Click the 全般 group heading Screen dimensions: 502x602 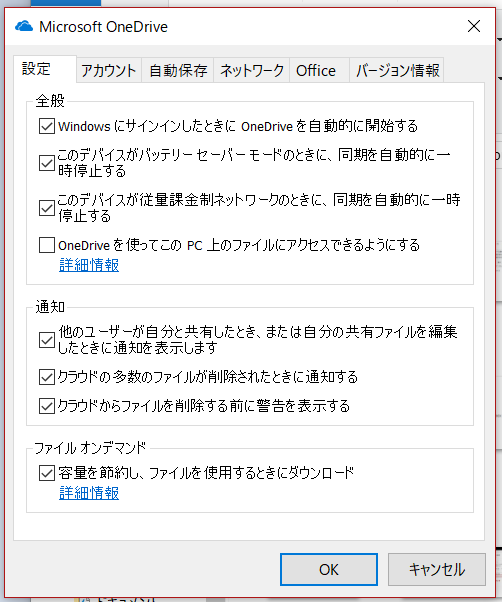[x=50, y=101]
